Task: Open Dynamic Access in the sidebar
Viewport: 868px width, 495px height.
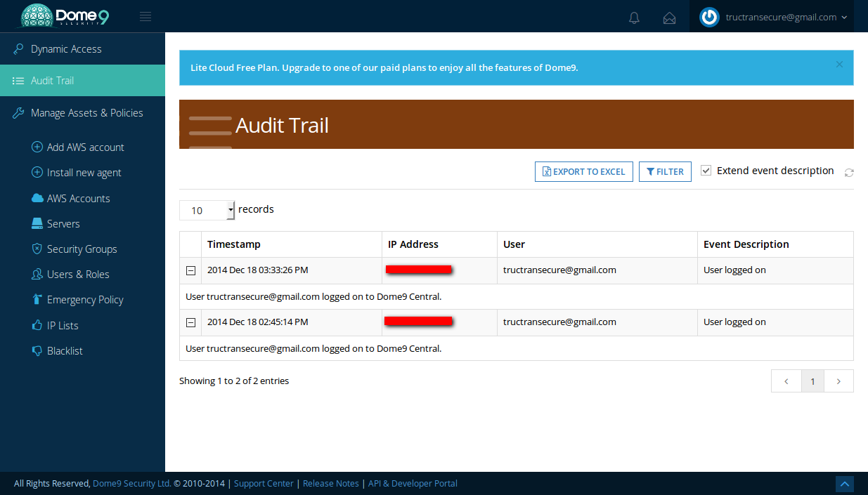Action: coord(66,49)
